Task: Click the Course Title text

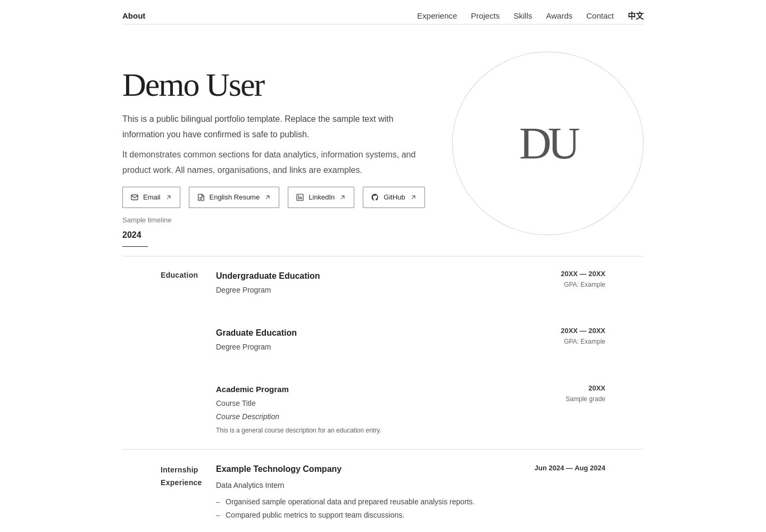Action: [236, 403]
